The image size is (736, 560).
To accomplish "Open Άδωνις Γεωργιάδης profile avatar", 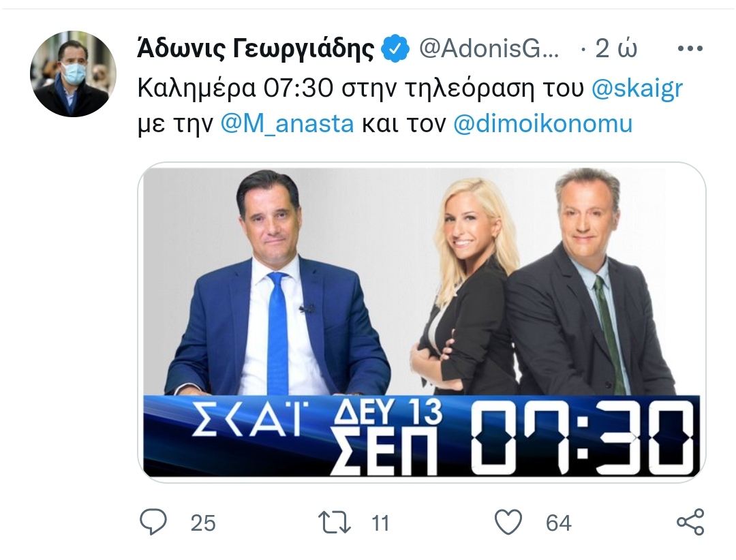I will pos(73,74).
